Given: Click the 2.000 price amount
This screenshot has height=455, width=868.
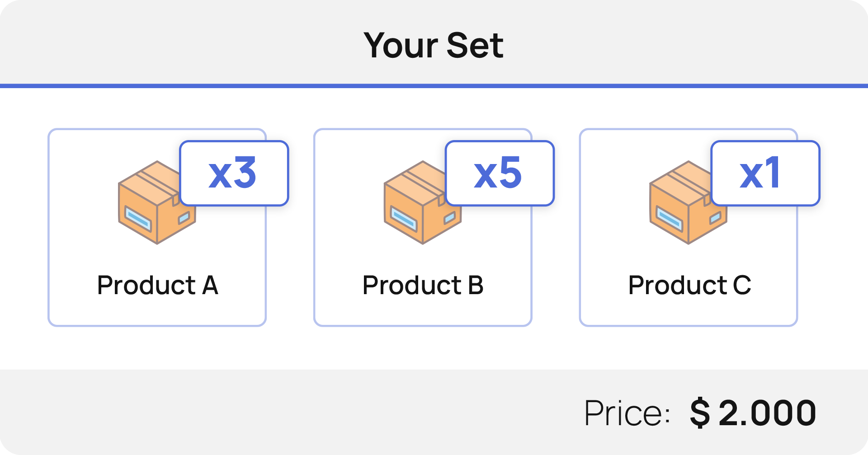Looking at the screenshot, I should [767, 413].
